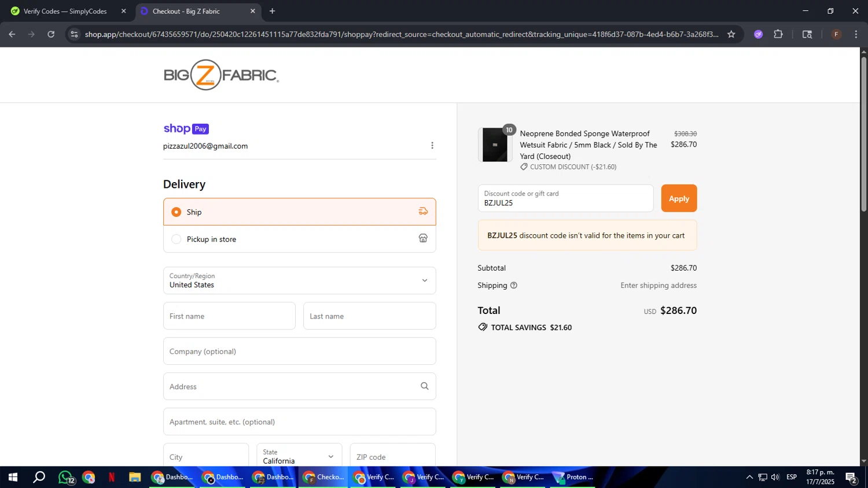
Task: Click the ZIP code field
Action: pos(392,456)
